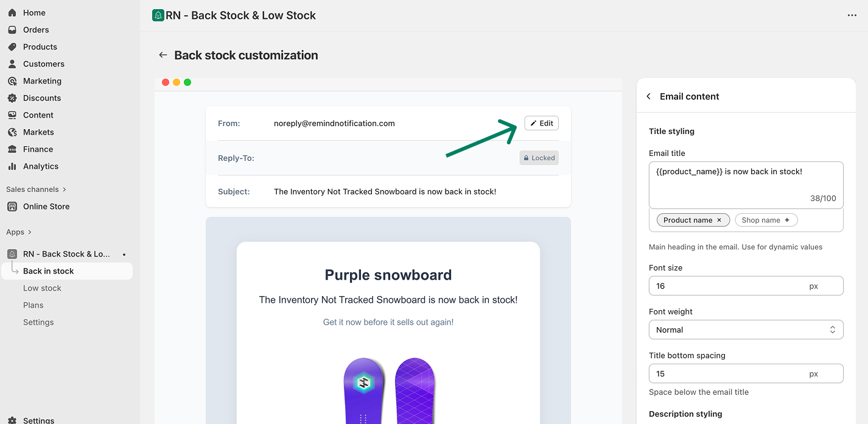The image size is (868, 424).
Task: Open the three-dot menu at top right
Action: click(x=852, y=15)
